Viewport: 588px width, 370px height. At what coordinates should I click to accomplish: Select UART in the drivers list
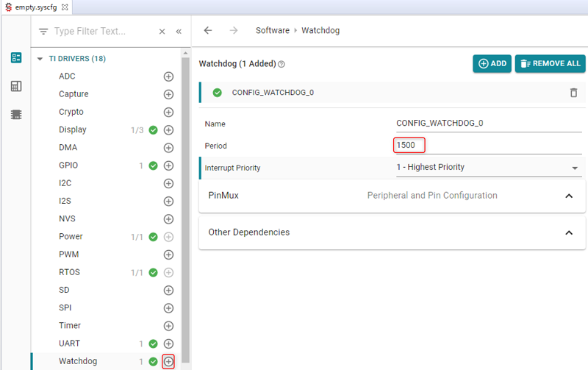70,344
